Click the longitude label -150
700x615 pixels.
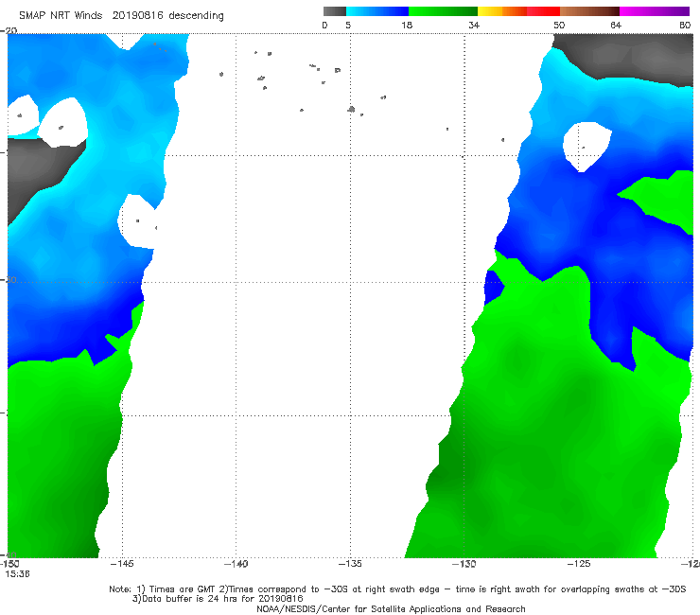pyautogui.click(x=9, y=564)
